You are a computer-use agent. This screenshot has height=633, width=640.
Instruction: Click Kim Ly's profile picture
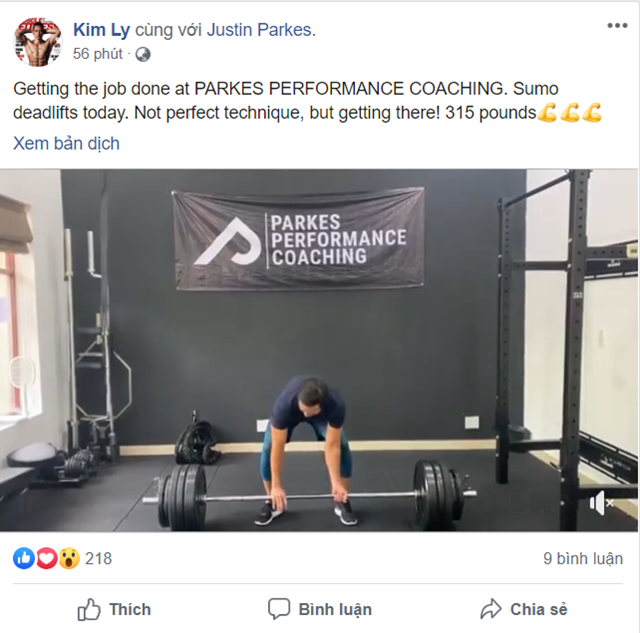tap(38, 42)
